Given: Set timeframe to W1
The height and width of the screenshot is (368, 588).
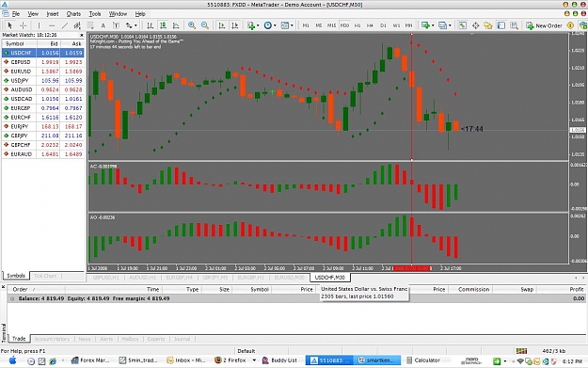Looking at the screenshot, I should click(x=396, y=25).
